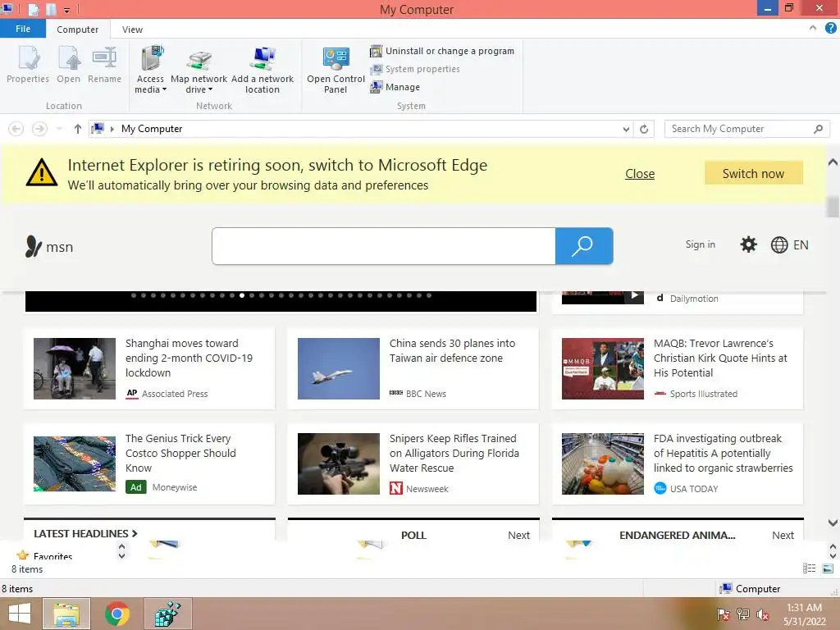Expand the address bar history dropdown
Screen dimensions: 840x630
pyautogui.click(x=626, y=129)
